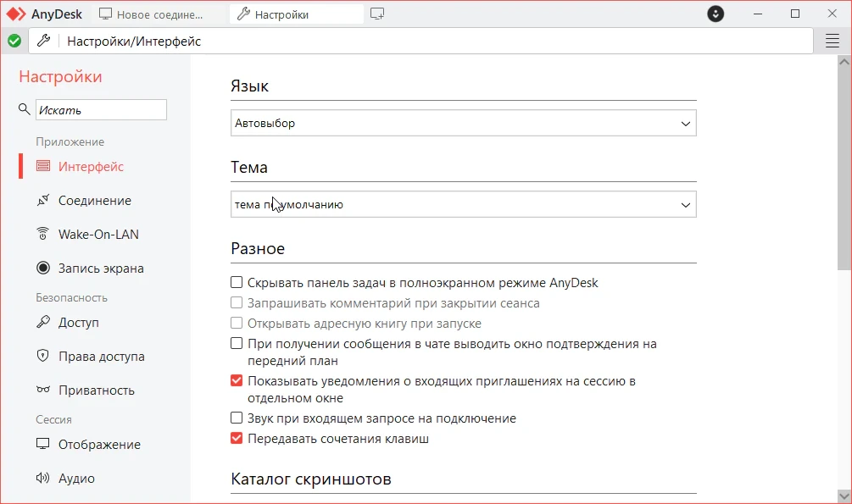852x504 pixels.
Task: Click the Приватность glasses icon
Action: click(43, 390)
